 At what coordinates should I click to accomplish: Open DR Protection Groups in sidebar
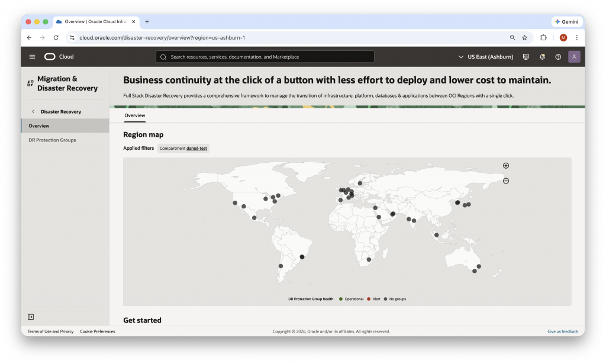click(x=52, y=140)
